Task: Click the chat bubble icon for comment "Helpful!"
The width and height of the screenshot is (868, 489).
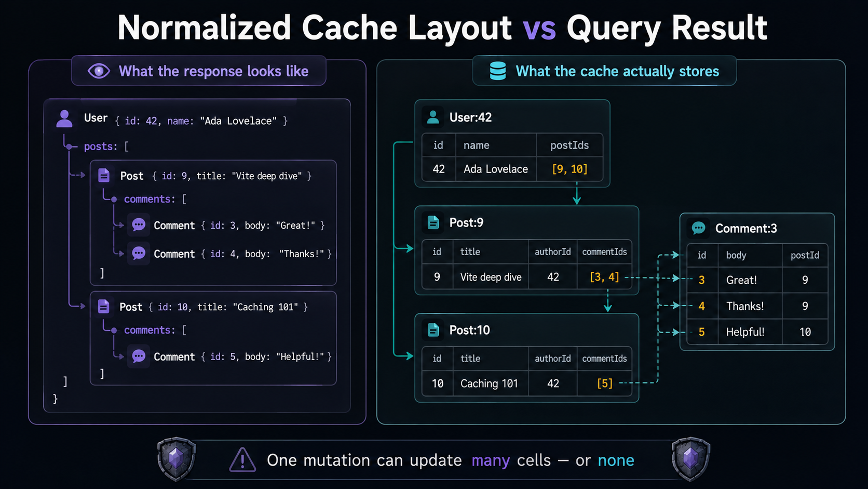Action: (139, 356)
